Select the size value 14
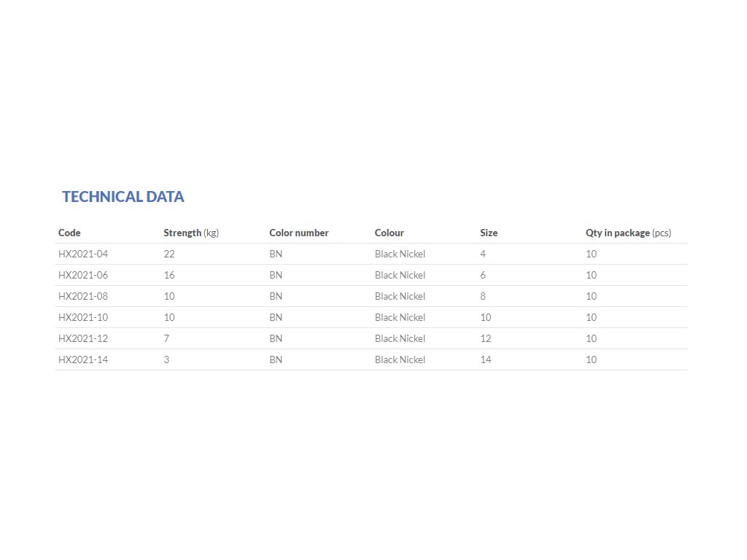This screenshot has height=560, width=747. (x=485, y=359)
